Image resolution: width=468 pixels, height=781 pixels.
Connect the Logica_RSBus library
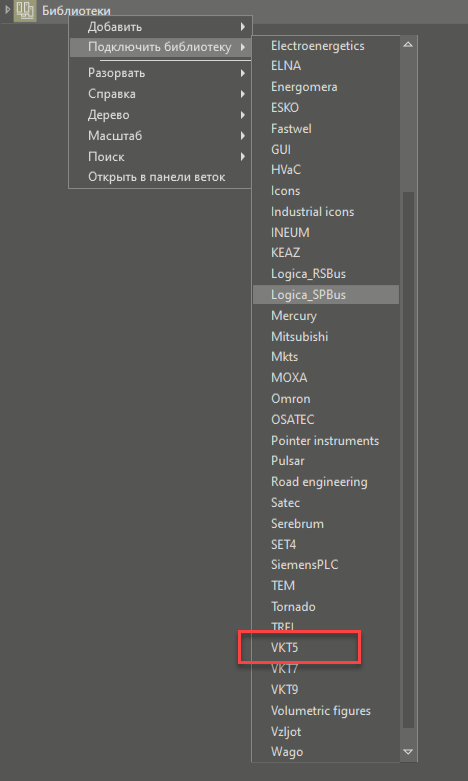tap(326, 274)
